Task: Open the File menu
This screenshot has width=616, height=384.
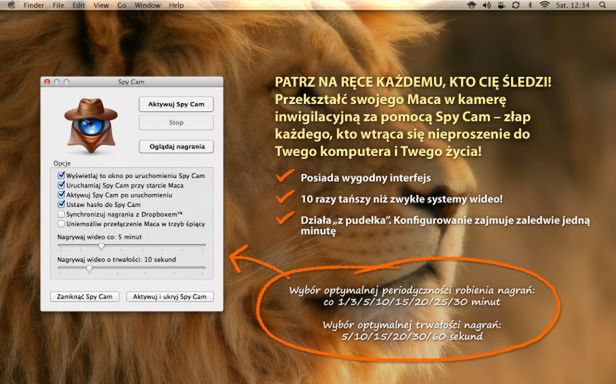Action: click(58, 6)
